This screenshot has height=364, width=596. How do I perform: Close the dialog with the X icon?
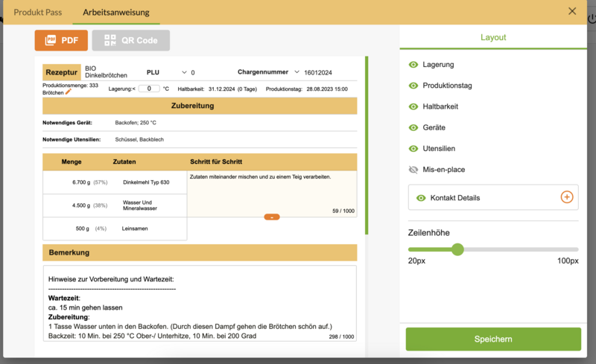coord(572,11)
